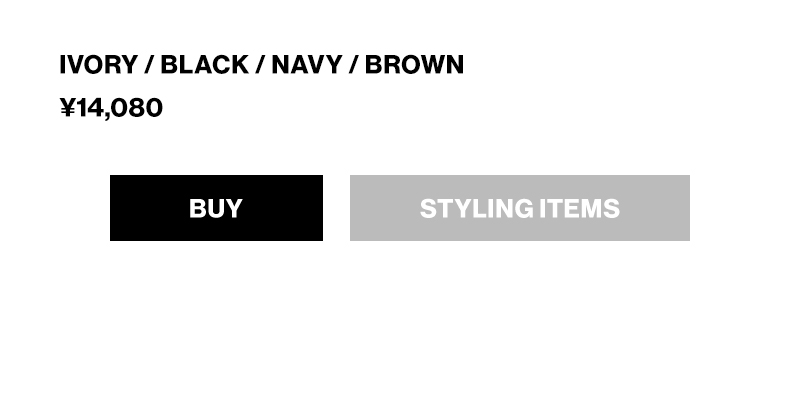Screen dimensions: 800x407
Task: Select the BROWN color text
Action: (x=414, y=65)
